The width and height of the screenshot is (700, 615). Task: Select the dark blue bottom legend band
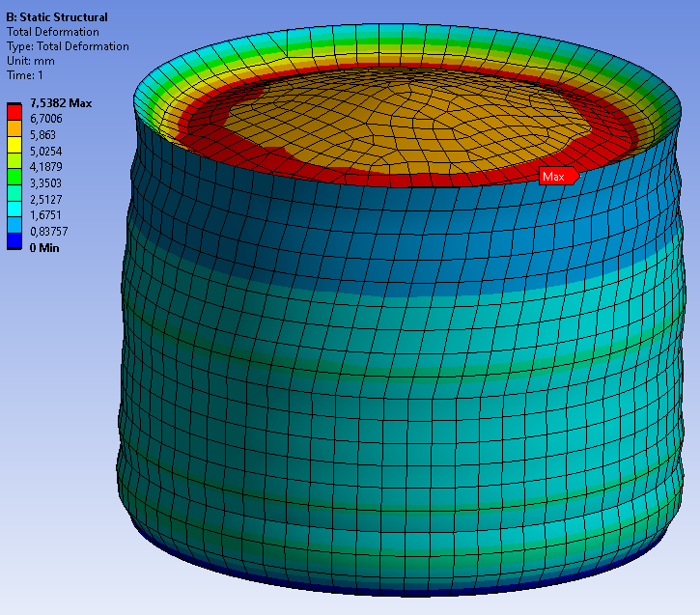click(x=14, y=239)
